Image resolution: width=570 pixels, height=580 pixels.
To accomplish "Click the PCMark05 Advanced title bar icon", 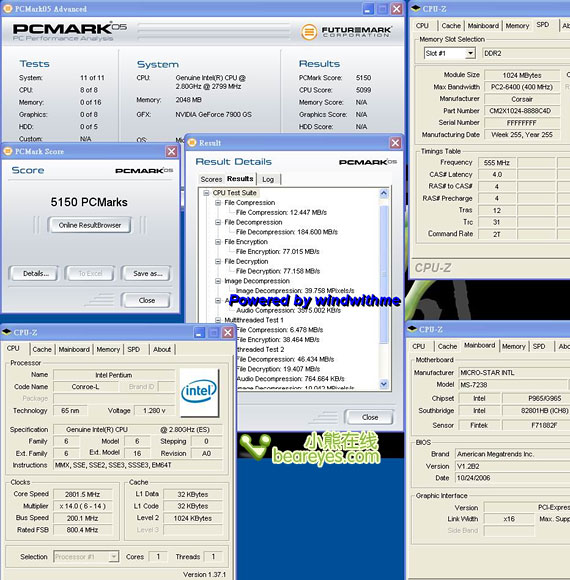I will pos(7,9).
